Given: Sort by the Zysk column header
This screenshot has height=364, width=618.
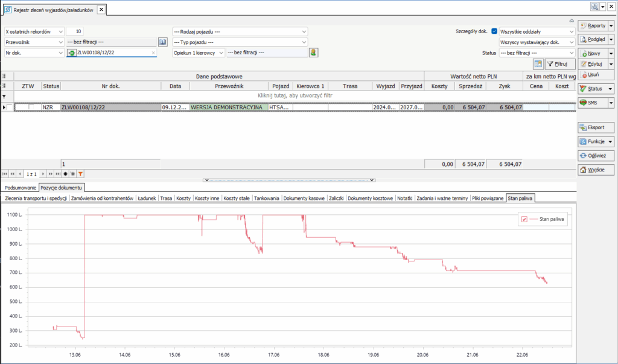Looking at the screenshot, I should click(505, 86).
